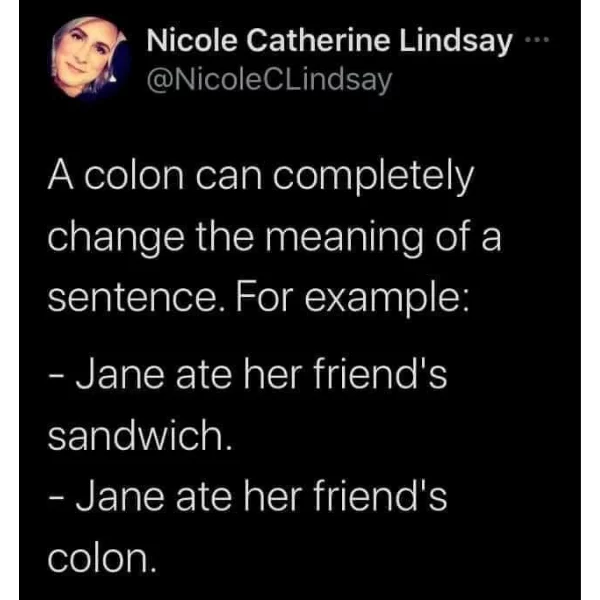Screen dimensions: 600x600
Task: Click 'friend's' just above the final 'colon.'
Action: click(x=380, y=496)
